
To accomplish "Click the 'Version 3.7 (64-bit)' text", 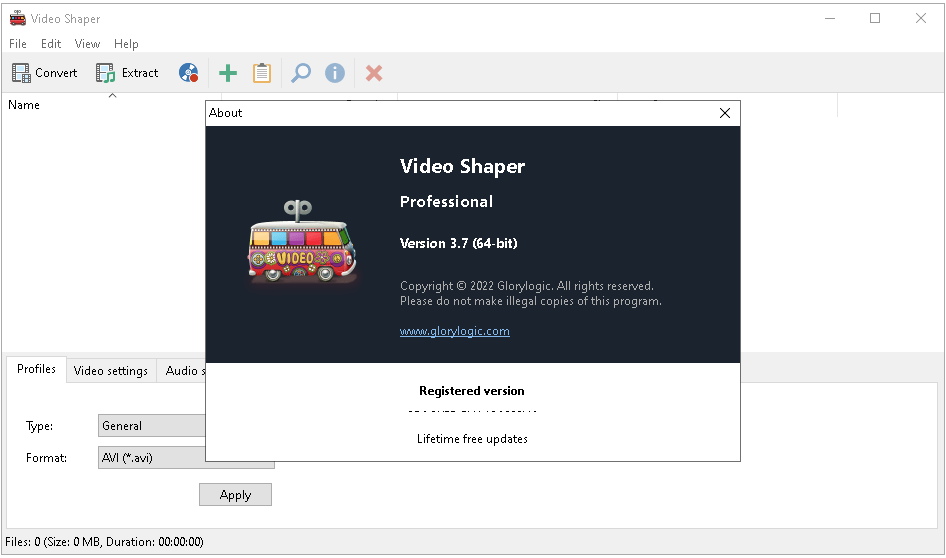I will coord(459,243).
